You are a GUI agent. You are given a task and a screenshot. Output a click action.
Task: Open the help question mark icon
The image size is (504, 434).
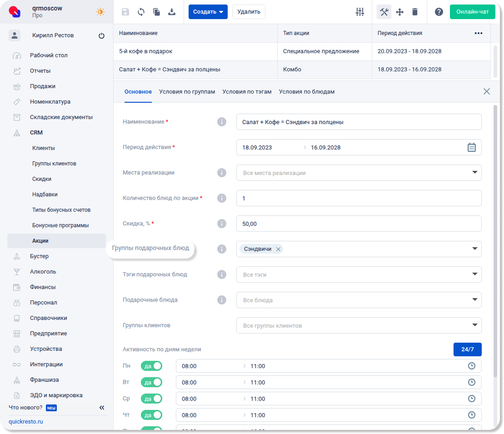439,12
